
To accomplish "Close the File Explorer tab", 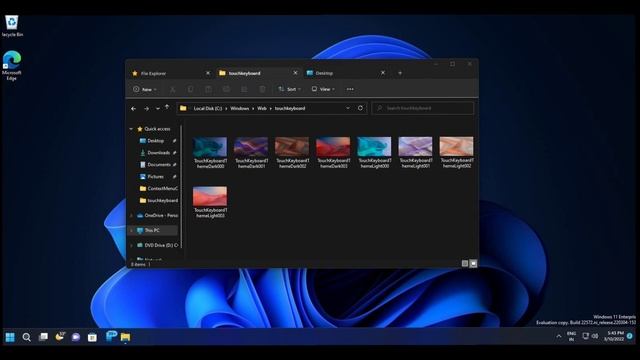I will click(x=208, y=73).
